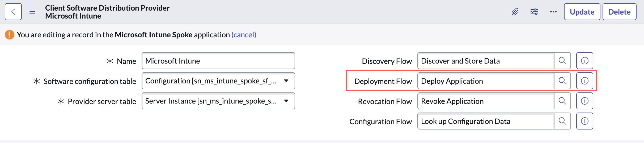Click the Deployment Flow reference field

click(486, 81)
